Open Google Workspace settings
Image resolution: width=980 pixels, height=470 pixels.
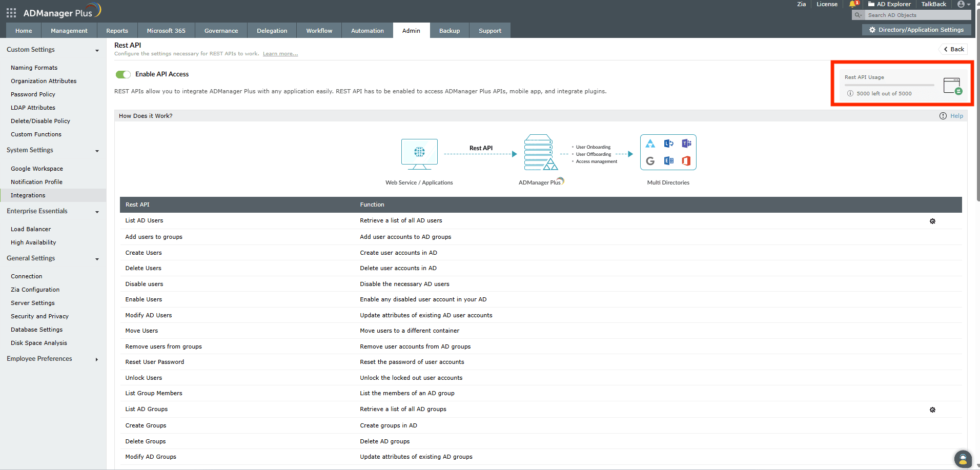tap(37, 169)
